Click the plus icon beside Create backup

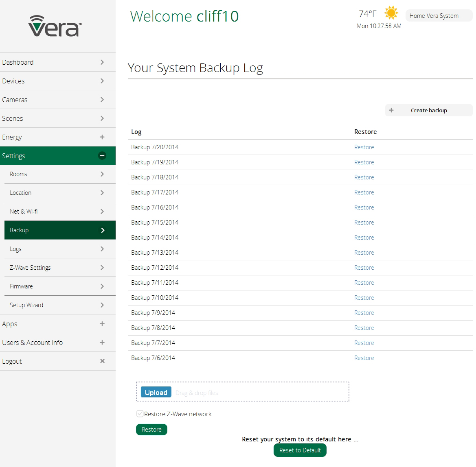(391, 110)
